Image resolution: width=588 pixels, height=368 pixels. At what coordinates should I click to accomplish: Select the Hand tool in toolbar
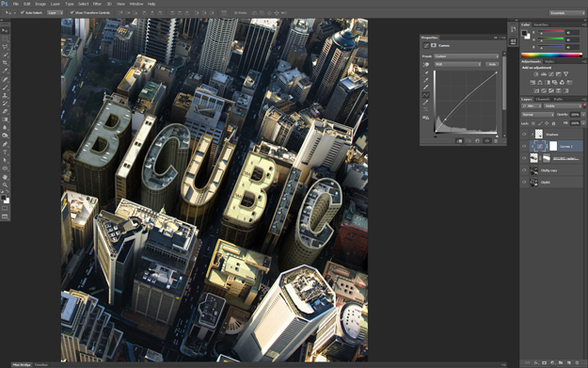pos(5,177)
